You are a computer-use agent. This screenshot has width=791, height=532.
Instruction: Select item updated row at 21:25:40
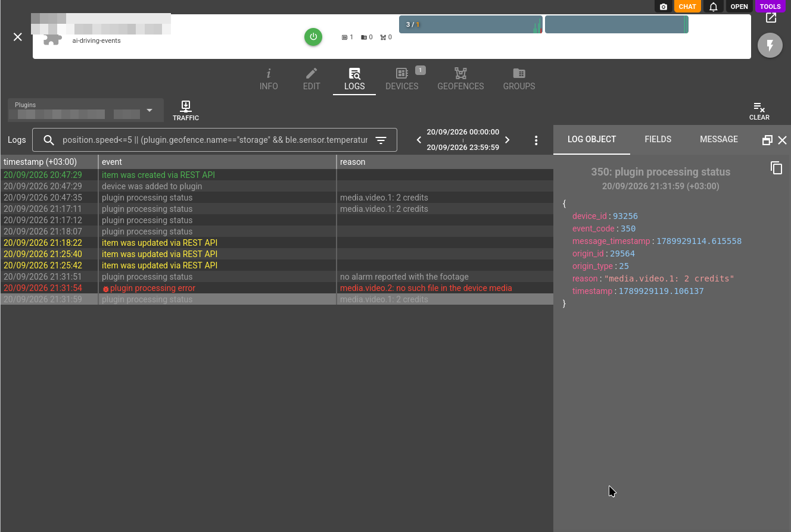tap(277, 254)
